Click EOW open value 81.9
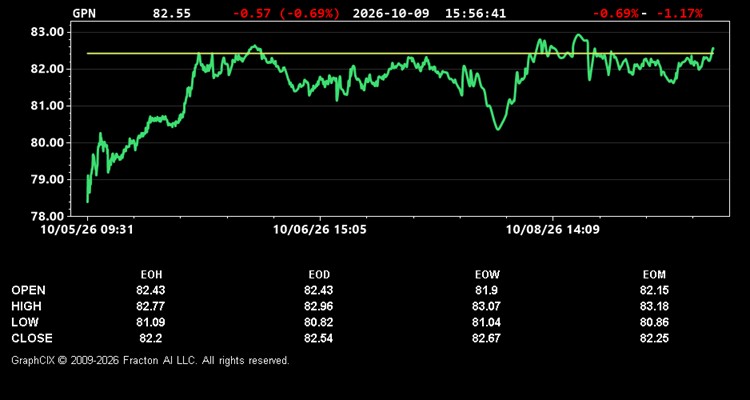Screen dimensions: 750x400 point(486,290)
